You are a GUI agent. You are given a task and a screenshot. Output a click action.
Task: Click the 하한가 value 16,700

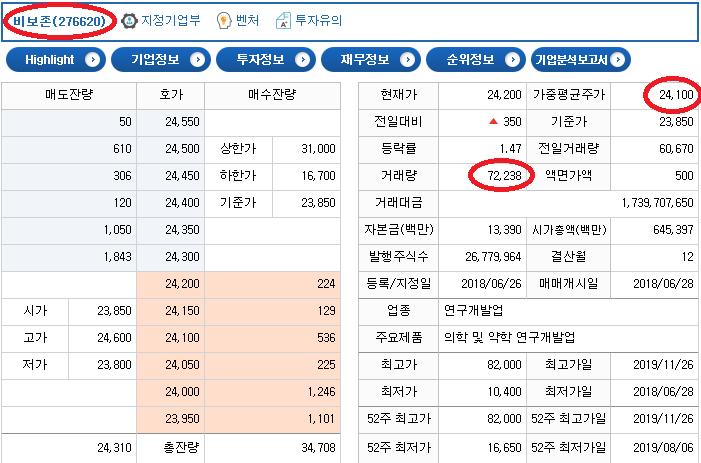318,176
